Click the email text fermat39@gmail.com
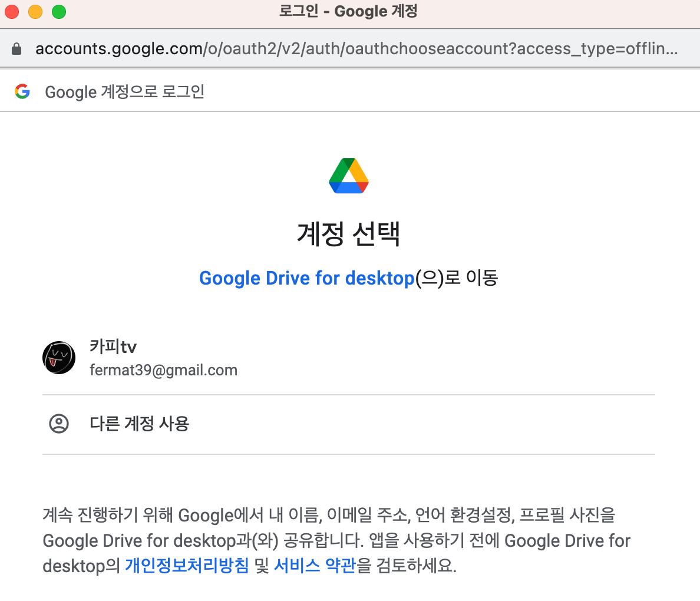This screenshot has height=601, width=700. [164, 370]
